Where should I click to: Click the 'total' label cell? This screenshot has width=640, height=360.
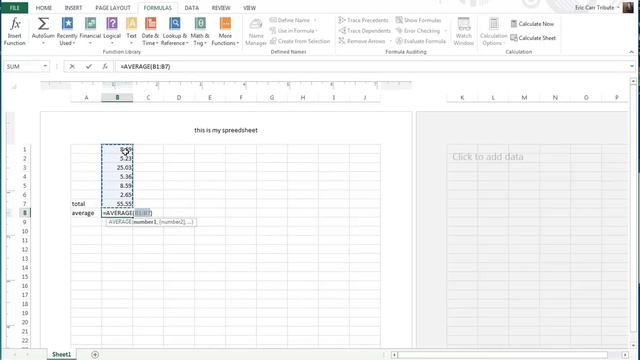(86, 204)
